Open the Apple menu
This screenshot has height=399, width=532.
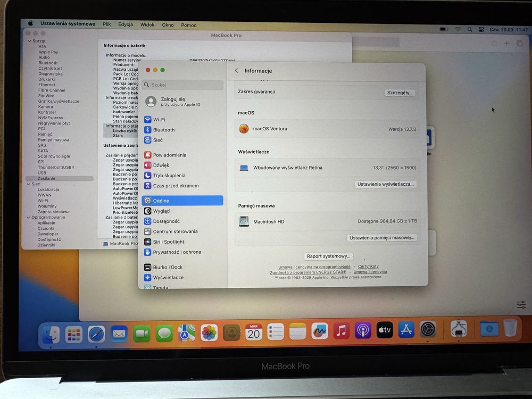pos(30,23)
